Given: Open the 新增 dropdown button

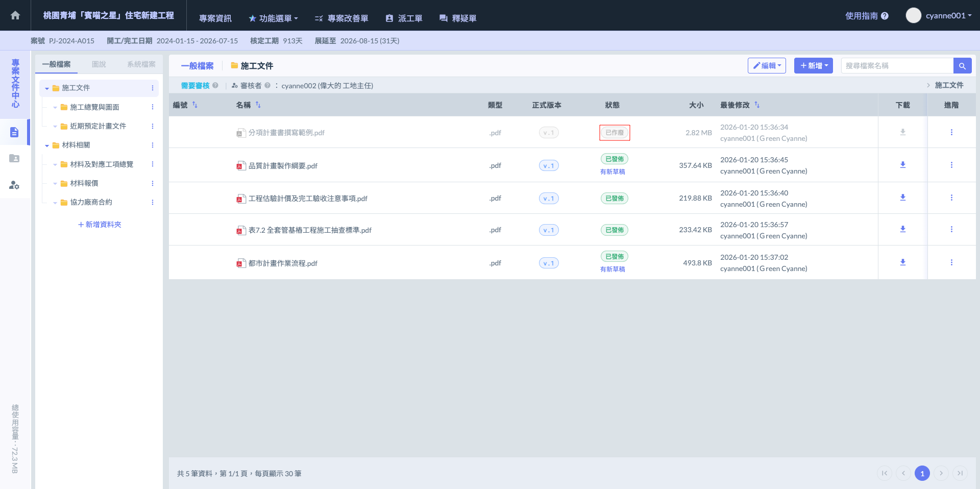Looking at the screenshot, I should point(813,66).
